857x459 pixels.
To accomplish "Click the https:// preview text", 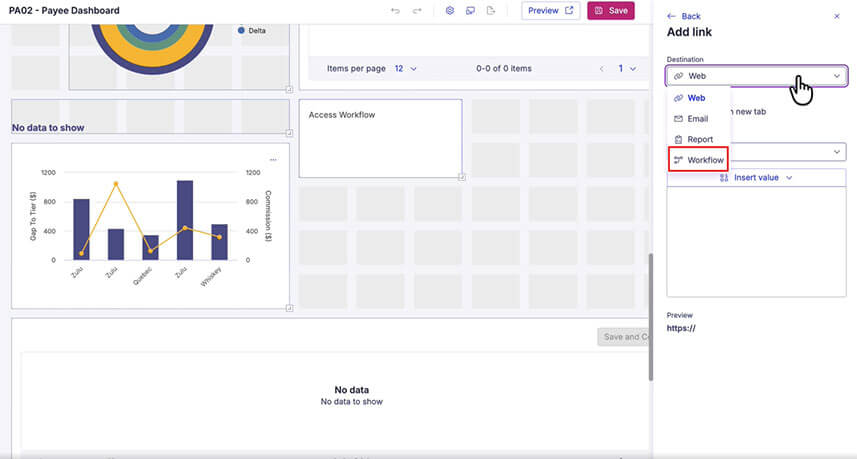I will pos(681,328).
